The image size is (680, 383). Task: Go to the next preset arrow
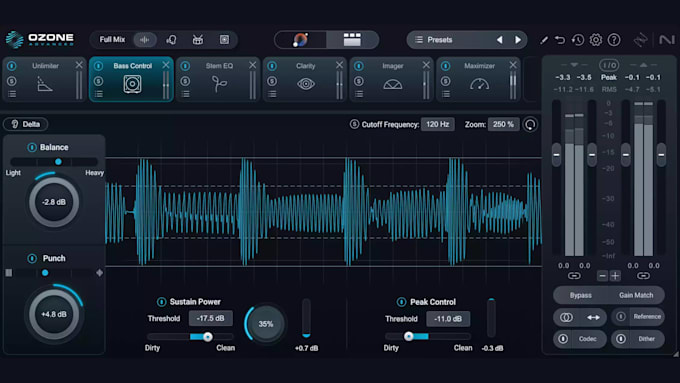pos(518,40)
